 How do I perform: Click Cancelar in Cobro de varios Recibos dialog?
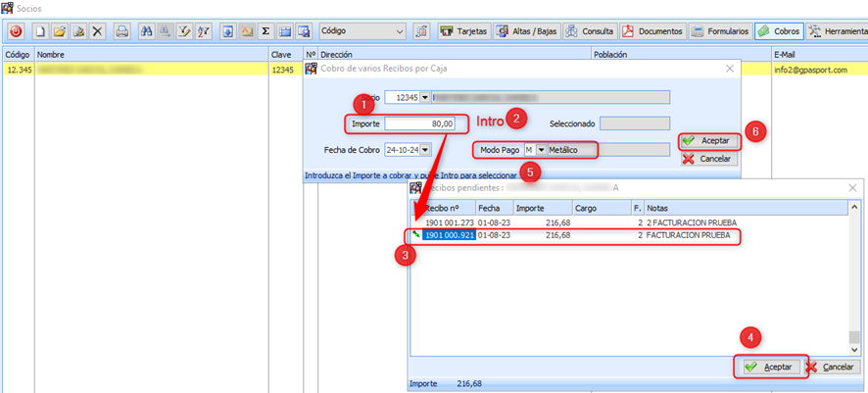tap(709, 159)
